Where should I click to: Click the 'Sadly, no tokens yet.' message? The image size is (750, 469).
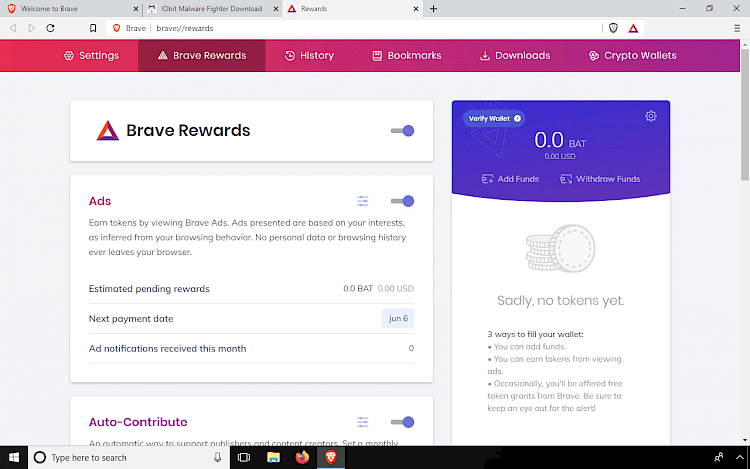pyautogui.click(x=561, y=301)
